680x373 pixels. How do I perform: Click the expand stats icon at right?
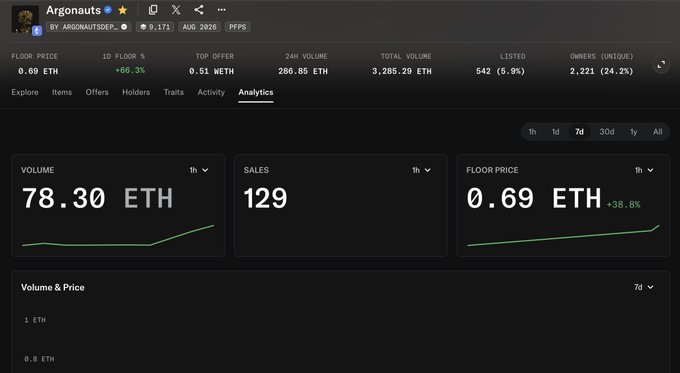[x=661, y=65]
